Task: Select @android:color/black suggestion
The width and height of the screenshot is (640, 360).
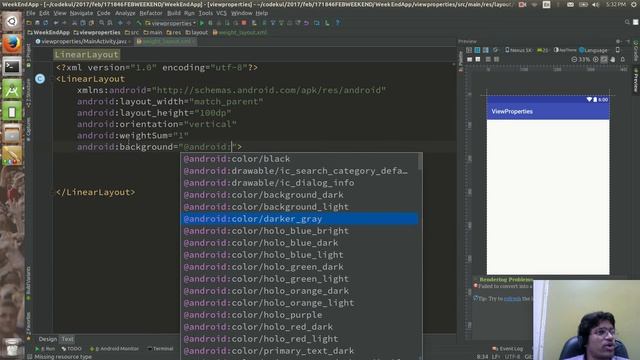Action: coord(299,159)
